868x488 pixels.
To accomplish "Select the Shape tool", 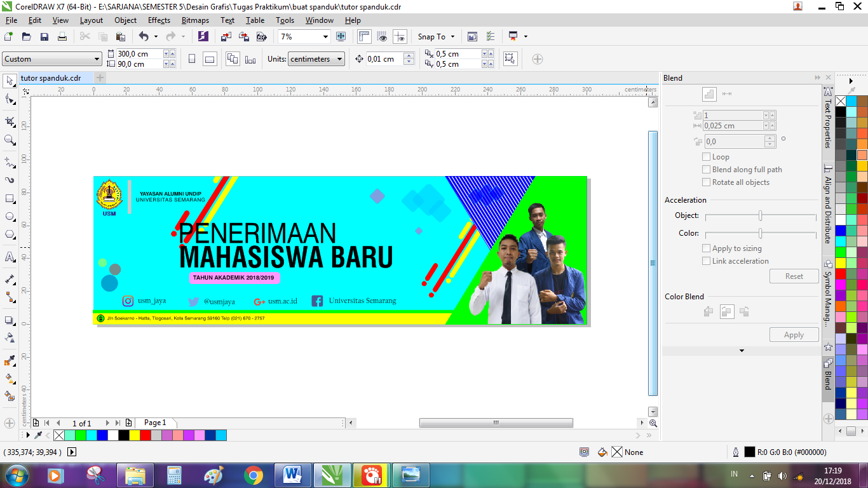I will click(10, 99).
